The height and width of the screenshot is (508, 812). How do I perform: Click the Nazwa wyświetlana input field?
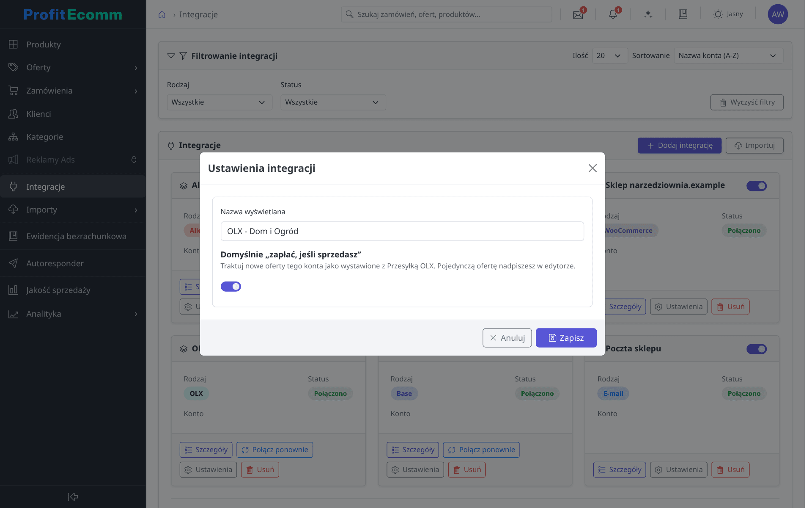[x=402, y=231]
